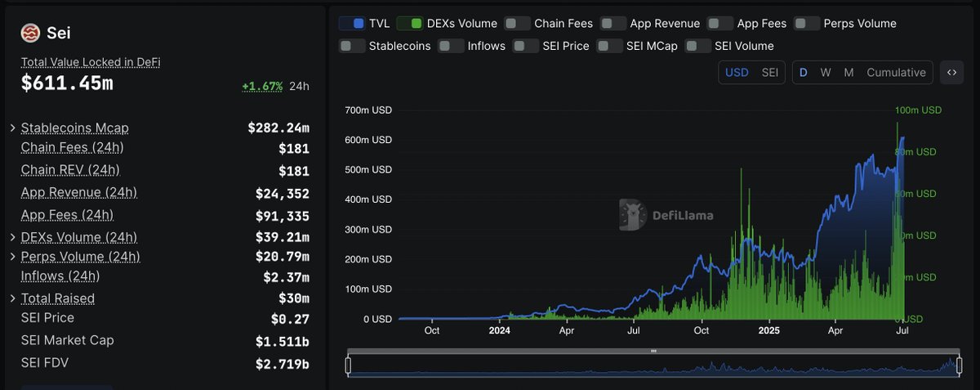Expand the DEXs Volume (24h) row

coord(13,237)
